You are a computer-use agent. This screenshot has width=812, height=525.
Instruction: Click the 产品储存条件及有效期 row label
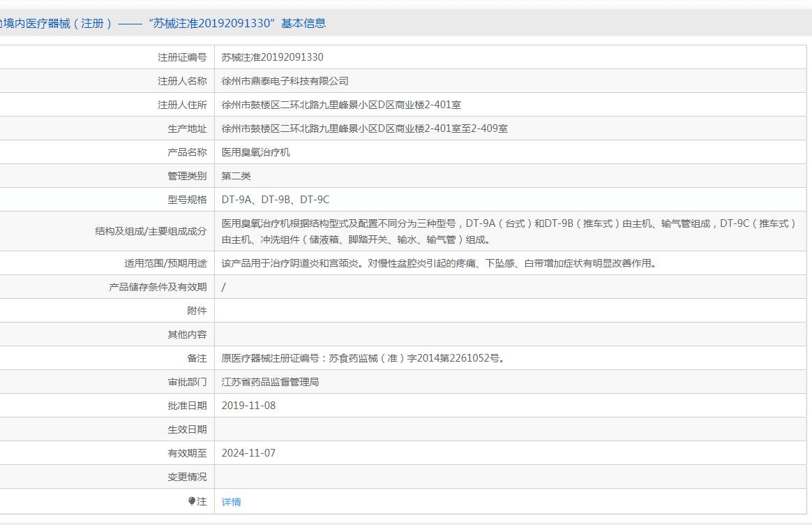(158, 287)
